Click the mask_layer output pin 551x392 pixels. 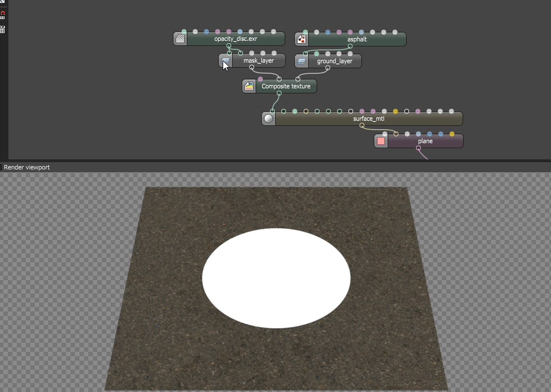pos(252,68)
